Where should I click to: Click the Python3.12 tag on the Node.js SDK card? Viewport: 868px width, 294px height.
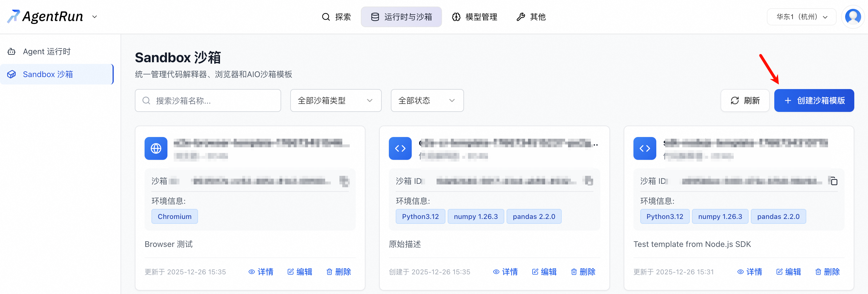click(x=665, y=217)
